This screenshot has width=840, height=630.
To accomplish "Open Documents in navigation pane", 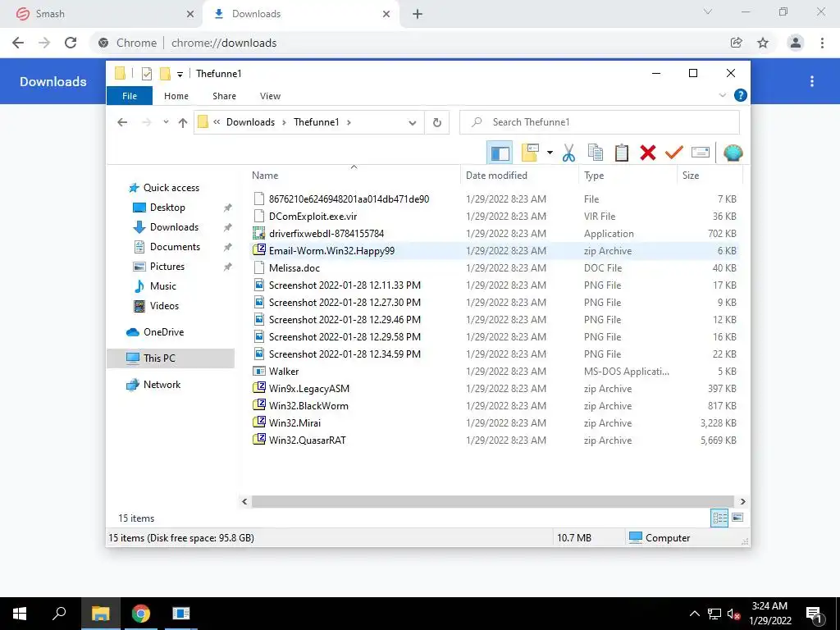I will [175, 246].
